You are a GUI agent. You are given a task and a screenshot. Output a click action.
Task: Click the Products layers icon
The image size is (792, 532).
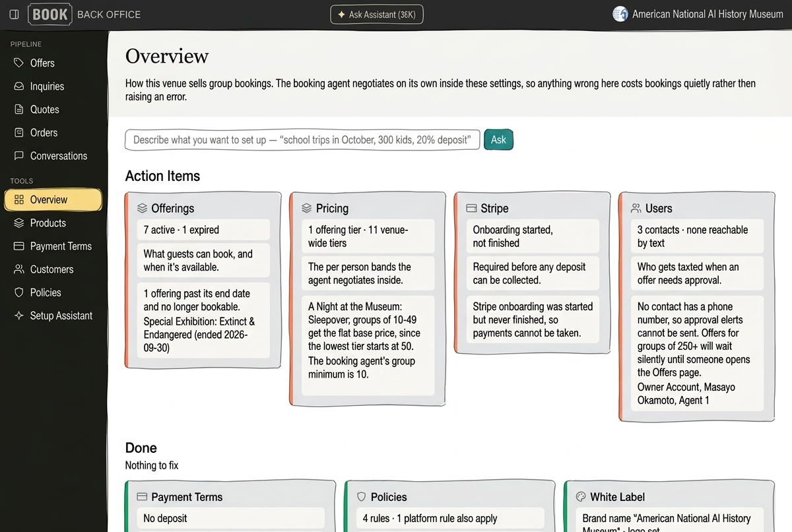tap(19, 222)
